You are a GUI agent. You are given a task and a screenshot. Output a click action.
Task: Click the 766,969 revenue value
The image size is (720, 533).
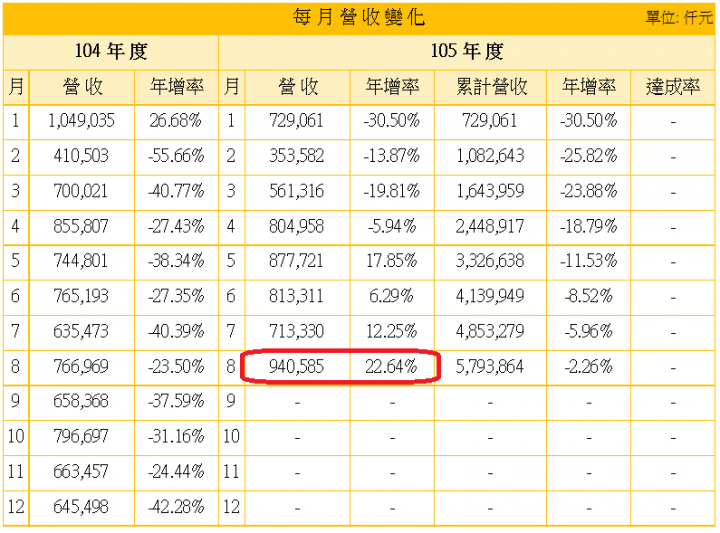81,367
